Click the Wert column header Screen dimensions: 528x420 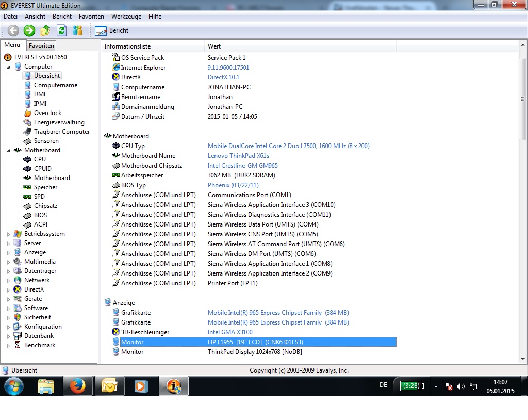point(301,46)
